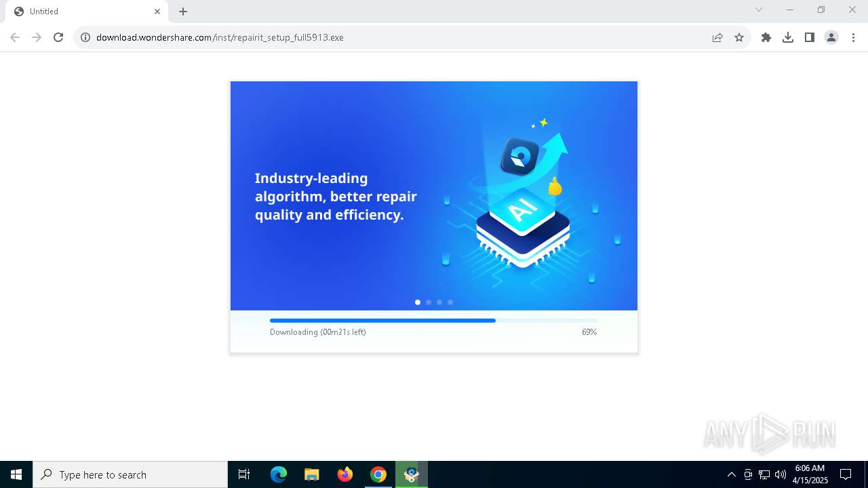Close the Untitled tab
The height and width of the screenshot is (488, 868).
(x=157, y=12)
